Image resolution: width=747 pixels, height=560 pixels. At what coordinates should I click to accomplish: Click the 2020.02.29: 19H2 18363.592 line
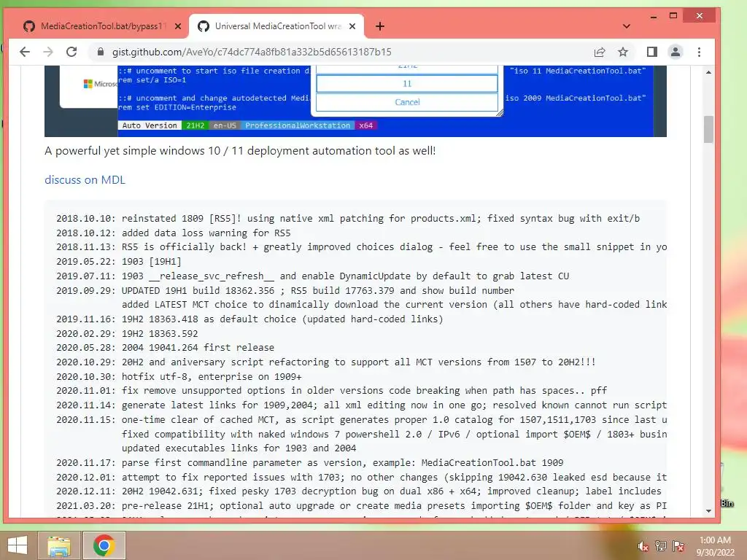coord(127,333)
